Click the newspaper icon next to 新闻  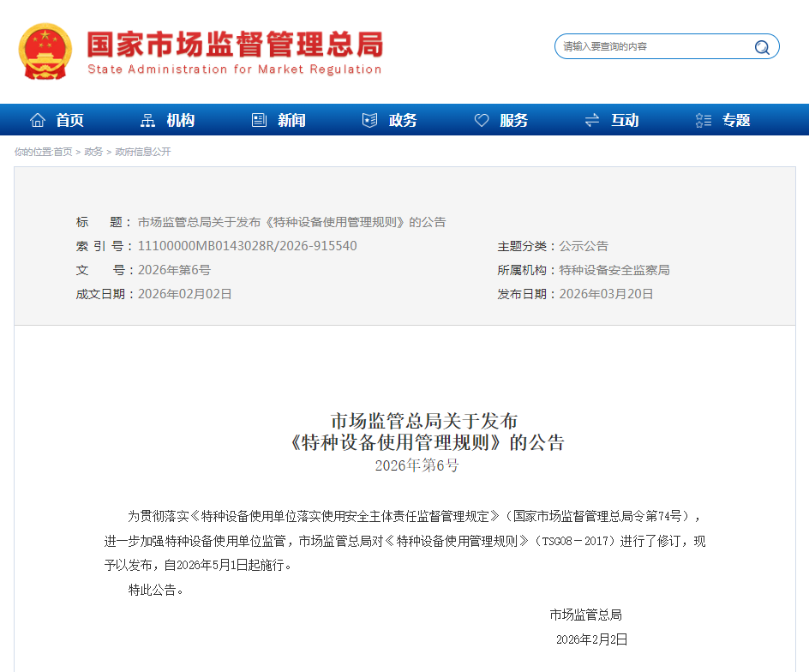pyautogui.click(x=259, y=119)
